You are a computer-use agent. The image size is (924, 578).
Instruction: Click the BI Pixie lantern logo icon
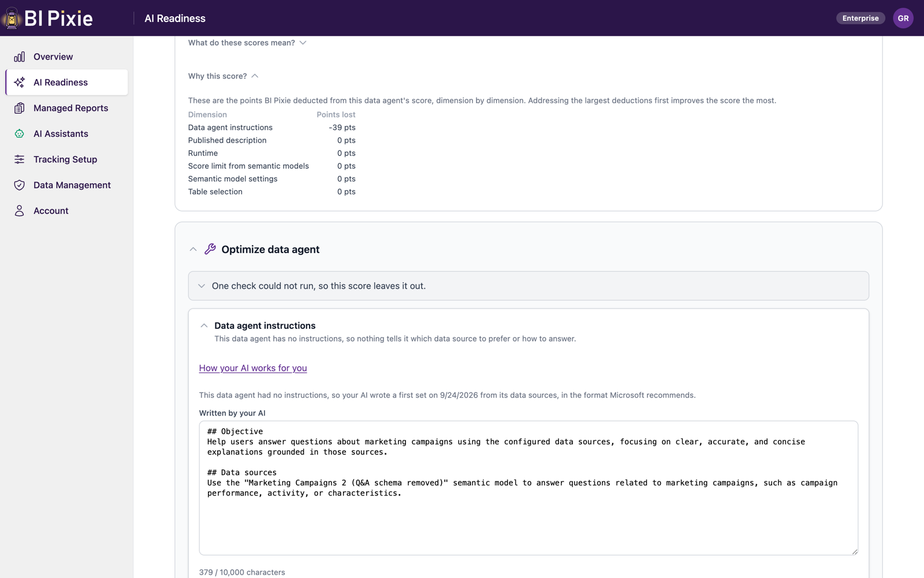[x=11, y=18]
